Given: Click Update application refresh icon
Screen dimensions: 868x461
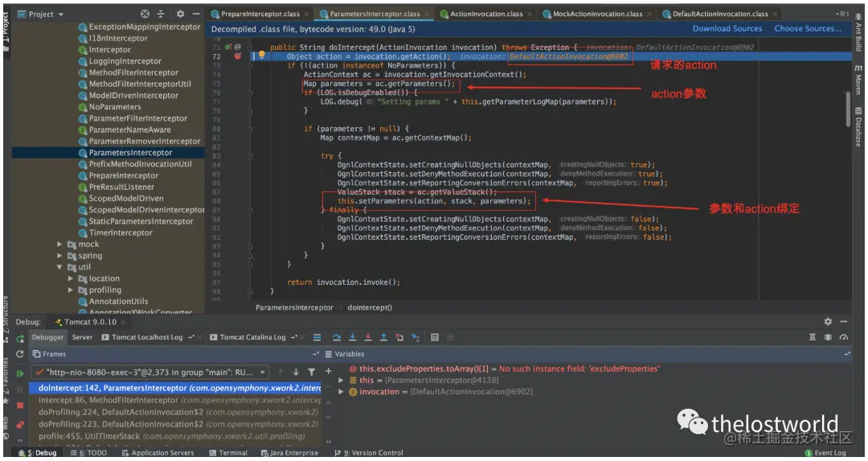Looking at the screenshot, I should click(x=20, y=353).
